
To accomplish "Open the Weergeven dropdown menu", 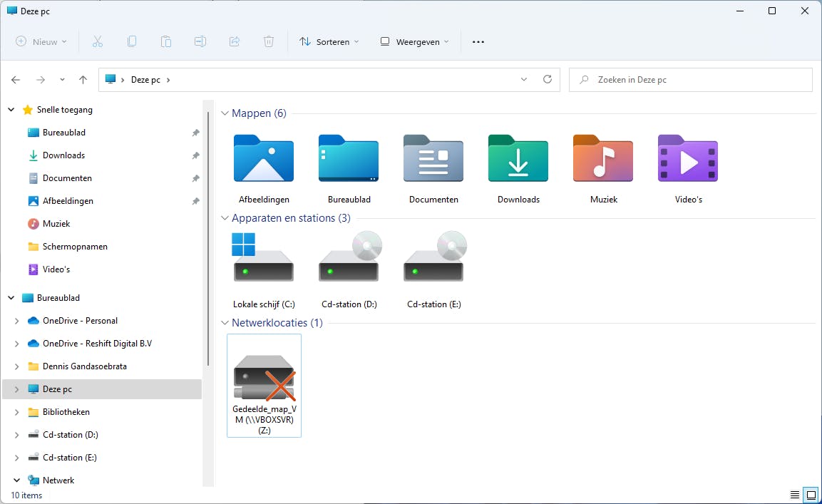I will click(x=414, y=41).
